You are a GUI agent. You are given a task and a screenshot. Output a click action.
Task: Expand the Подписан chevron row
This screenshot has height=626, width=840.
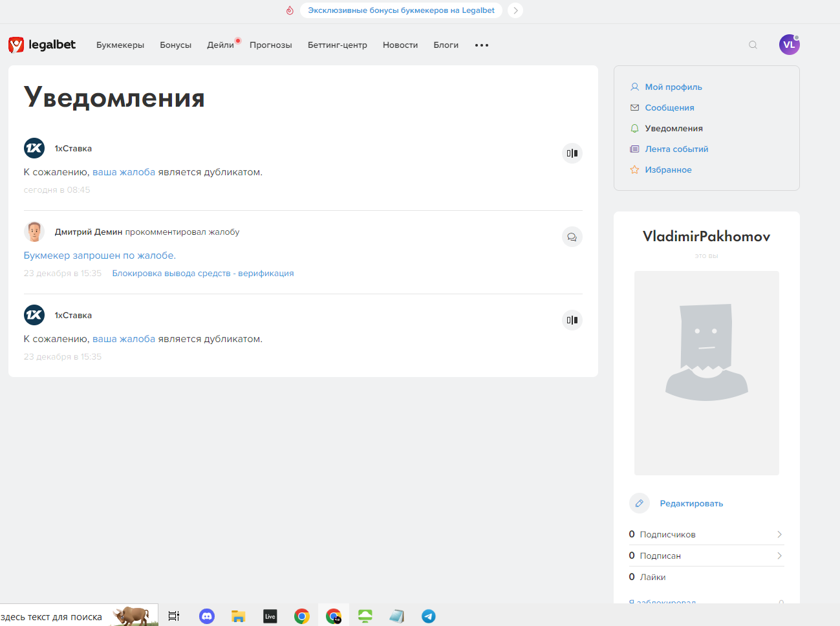[x=779, y=556]
